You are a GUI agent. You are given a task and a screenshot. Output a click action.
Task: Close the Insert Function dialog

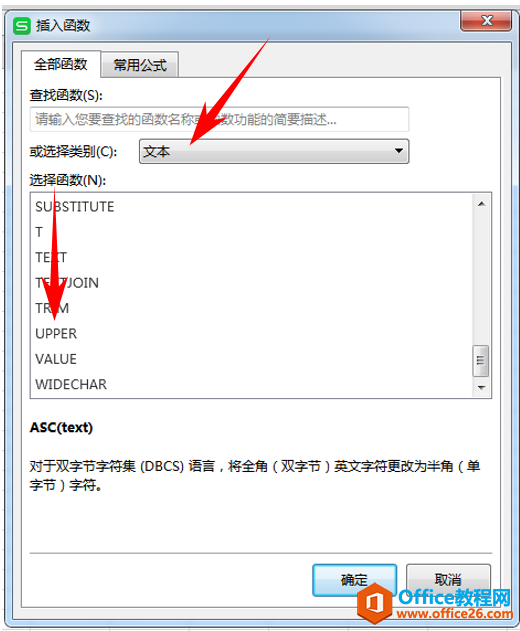(x=486, y=20)
